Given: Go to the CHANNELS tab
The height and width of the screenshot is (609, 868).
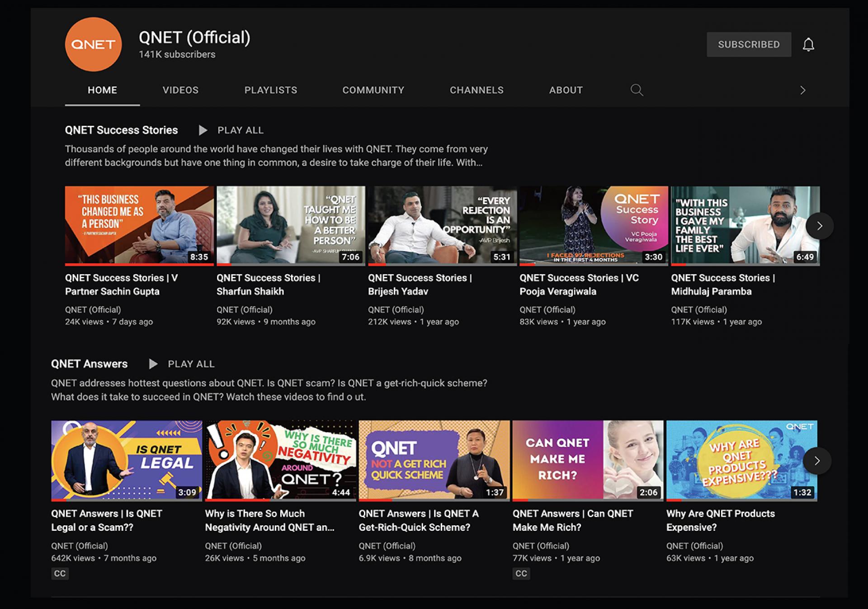Looking at the screenshot, I should 476,90.
